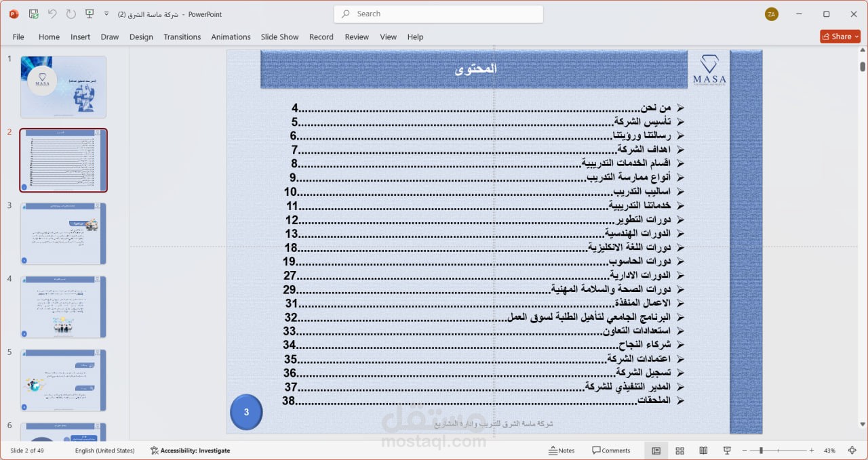Switch to Slide Sorter view
Screen dimensions: 868x460
[x=679, y=451]
